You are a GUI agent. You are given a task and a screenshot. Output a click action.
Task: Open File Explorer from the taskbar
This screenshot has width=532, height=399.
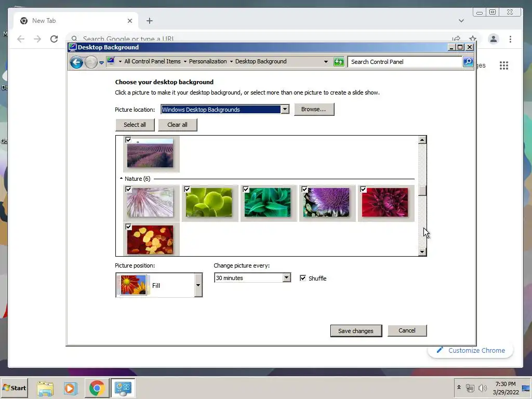coord(45,388)
